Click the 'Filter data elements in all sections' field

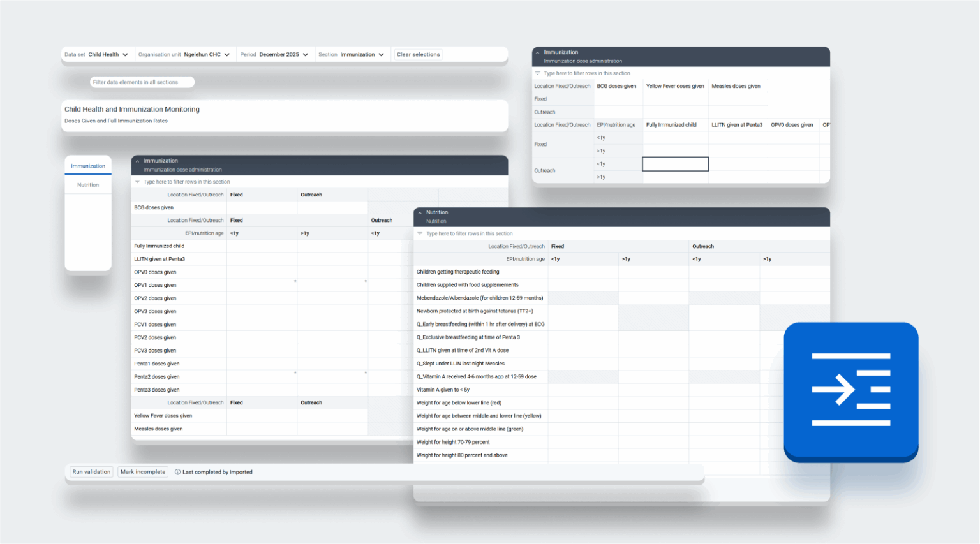pyautogui.click(x=142, y=82)
